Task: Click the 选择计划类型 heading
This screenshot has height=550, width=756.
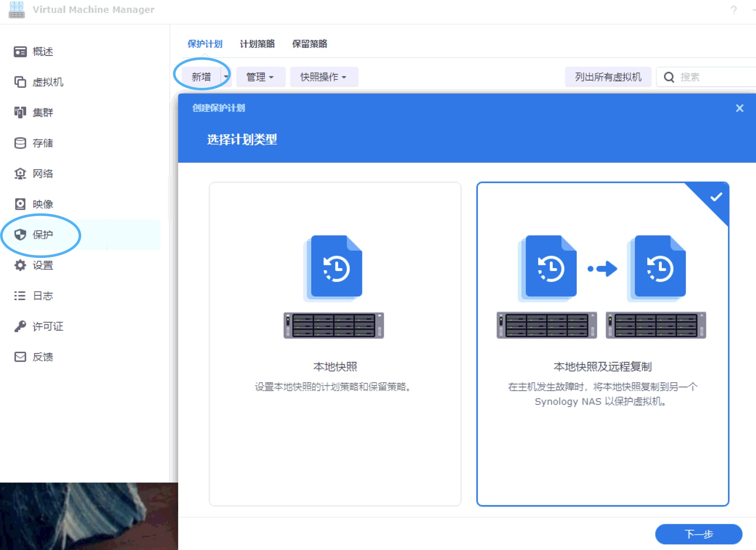Action: (242, 139)
